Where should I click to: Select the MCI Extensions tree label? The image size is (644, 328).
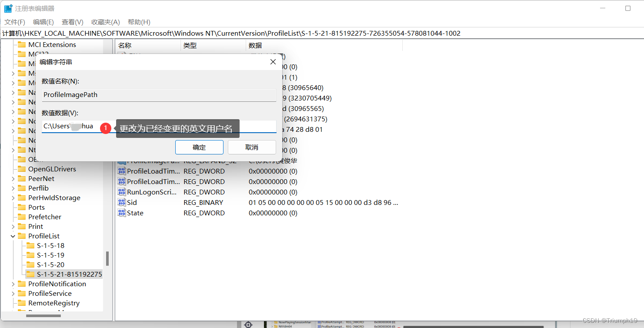coord(52,45)
